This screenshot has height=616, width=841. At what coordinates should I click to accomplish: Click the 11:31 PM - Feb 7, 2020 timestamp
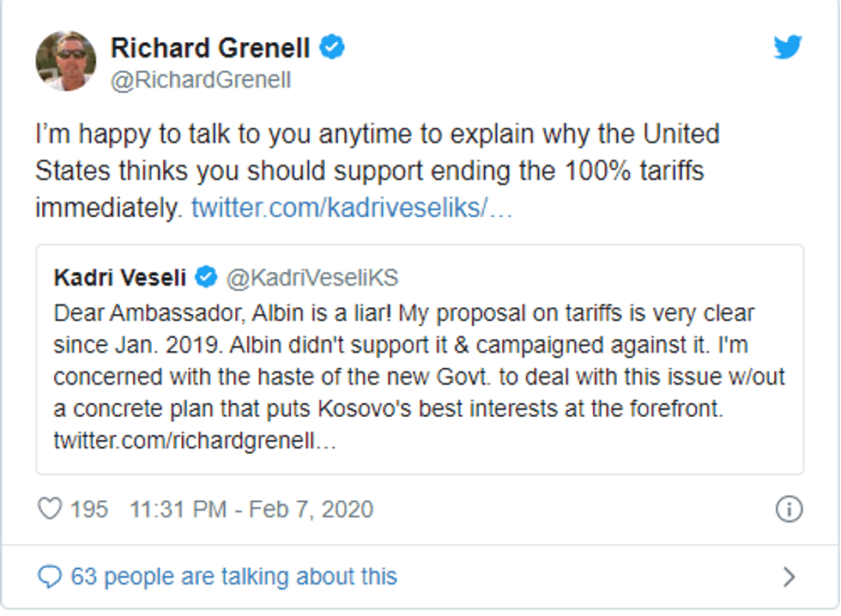pyautogui.click(x=251, y=509)
